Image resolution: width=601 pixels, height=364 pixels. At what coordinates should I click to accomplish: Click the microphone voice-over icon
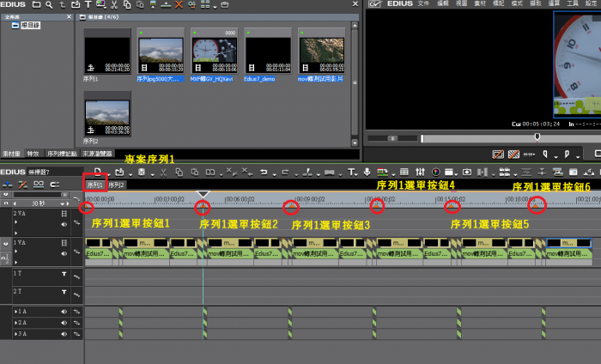pos(367,173)
